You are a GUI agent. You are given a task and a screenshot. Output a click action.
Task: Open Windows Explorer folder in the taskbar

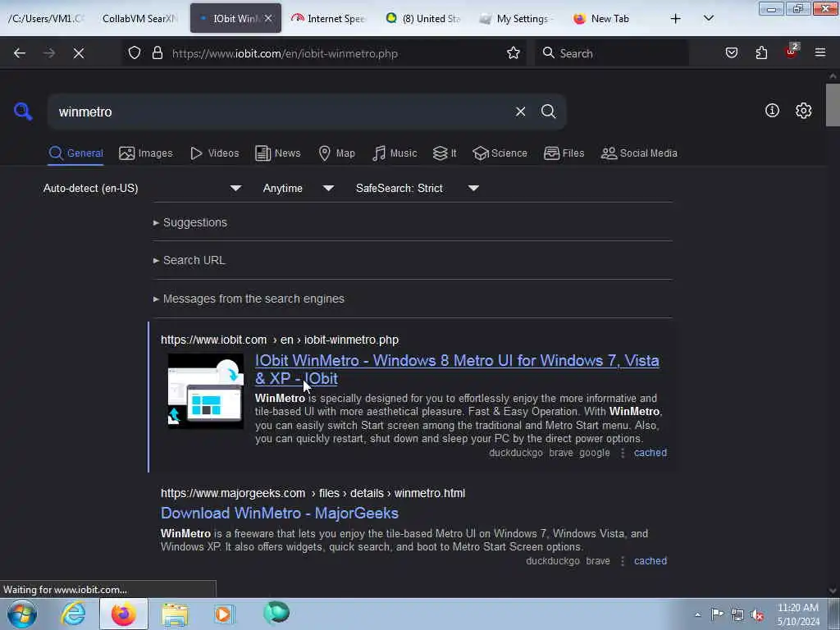point(176,614)
